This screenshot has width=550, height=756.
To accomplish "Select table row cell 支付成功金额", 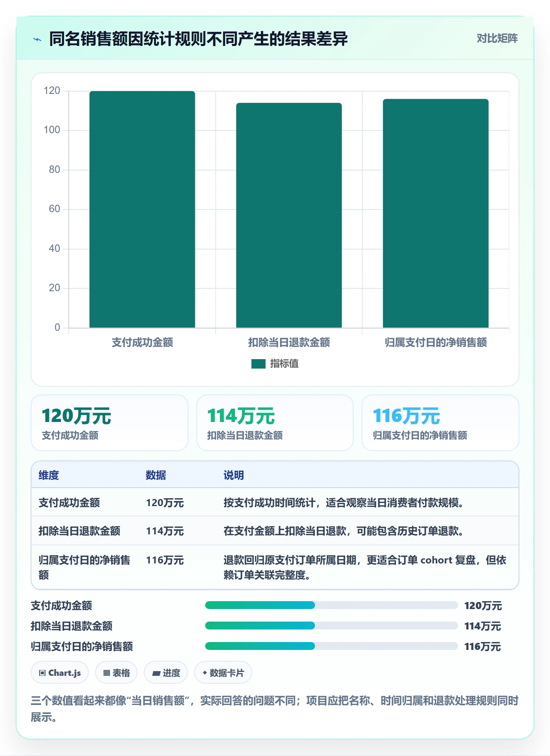I will [x=69, y=503].
